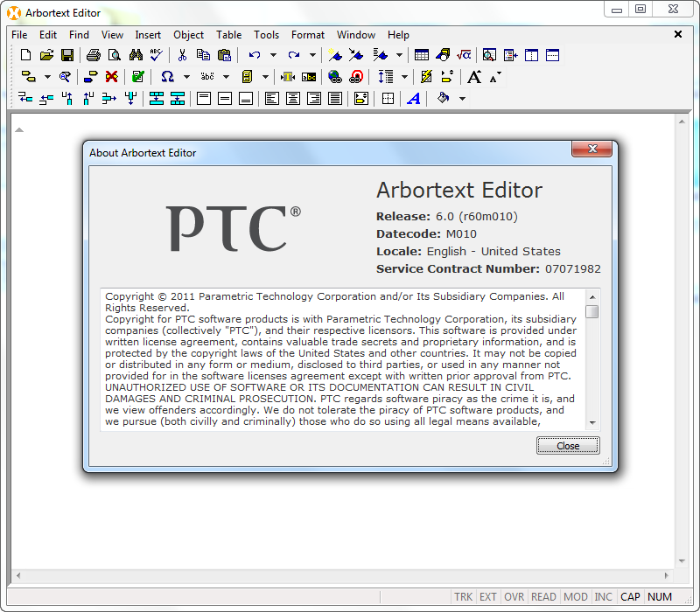Click the flag with yellow star icon
The image size is (700, 612).
tap(335, 55)
